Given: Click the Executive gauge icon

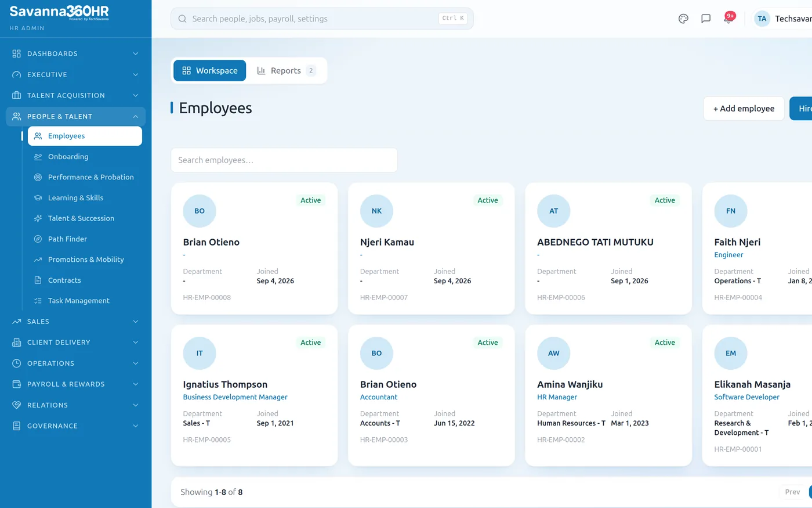Looking at the screenshot, I should click(x=16, y=74).
